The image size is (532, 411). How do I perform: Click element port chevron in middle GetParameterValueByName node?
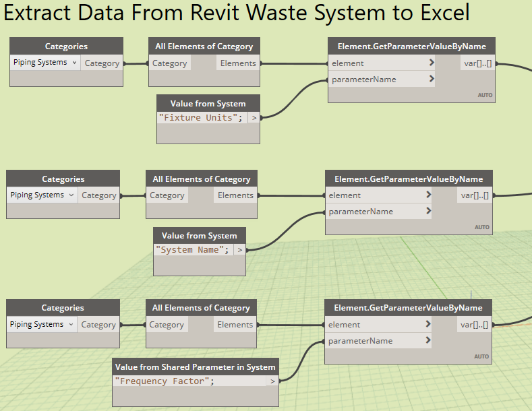tap(429, 194)
